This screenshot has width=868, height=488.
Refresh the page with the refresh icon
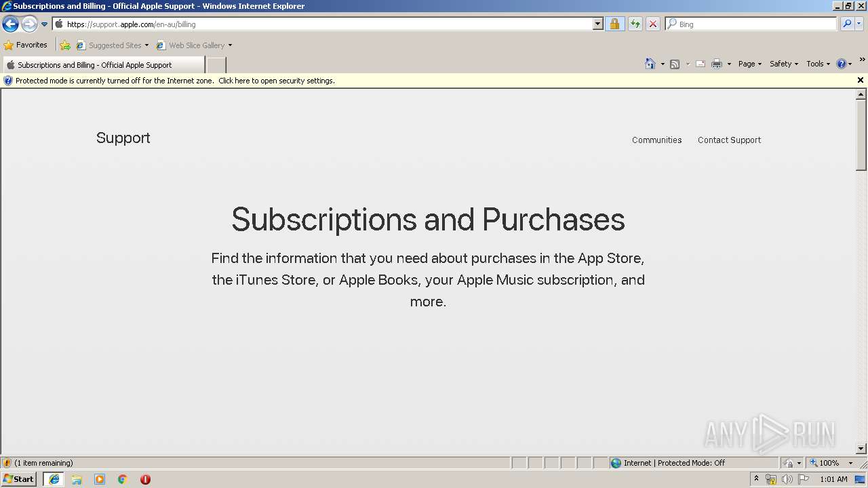[x=635, y=24]
